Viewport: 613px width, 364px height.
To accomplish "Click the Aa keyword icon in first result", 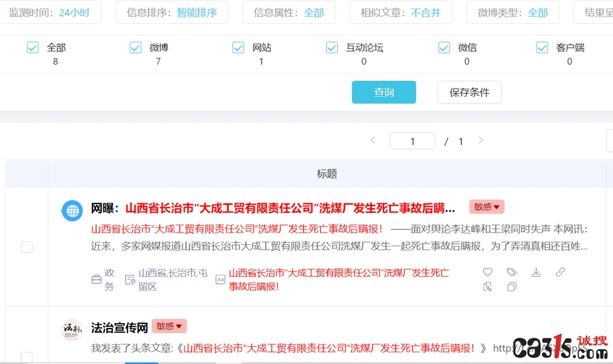I will coord(221,280).
